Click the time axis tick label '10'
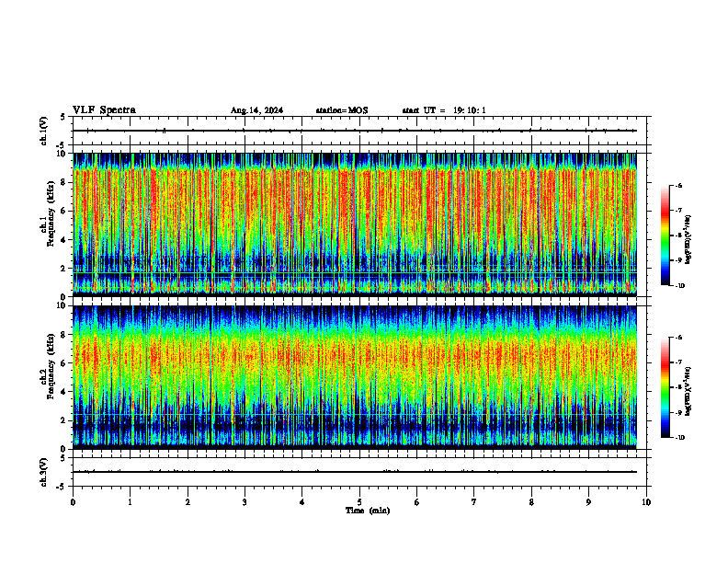 coord(646,502)
